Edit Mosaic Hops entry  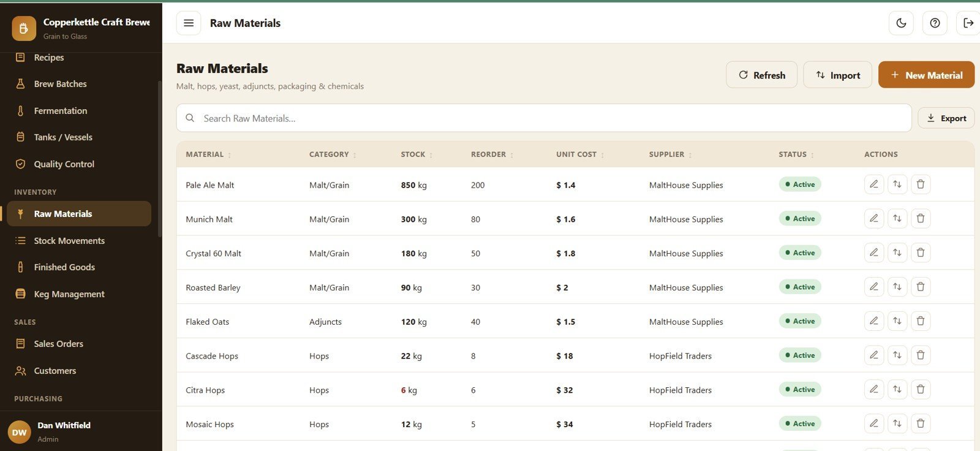click(x=874, y=423)
